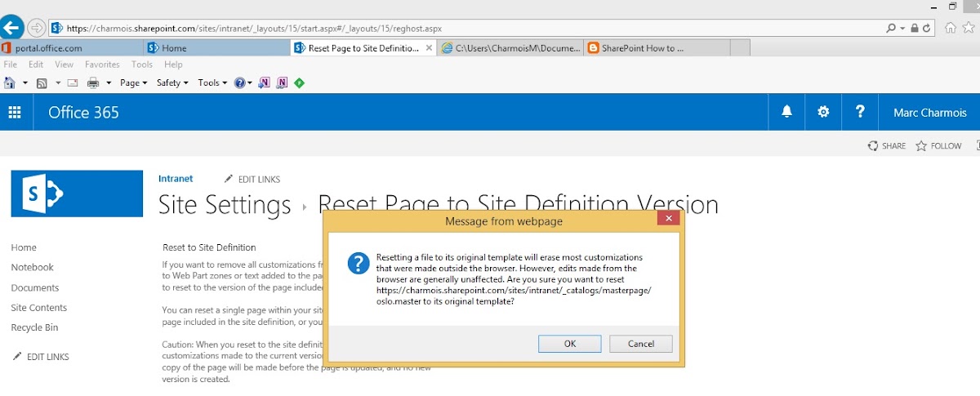
Task: Confirm the reset by clicking OK
Action: [x=570, y=344]
